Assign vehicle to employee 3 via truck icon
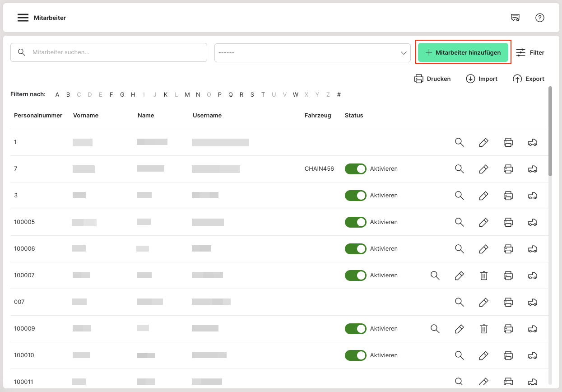The image size is (562, 392). 532,196
